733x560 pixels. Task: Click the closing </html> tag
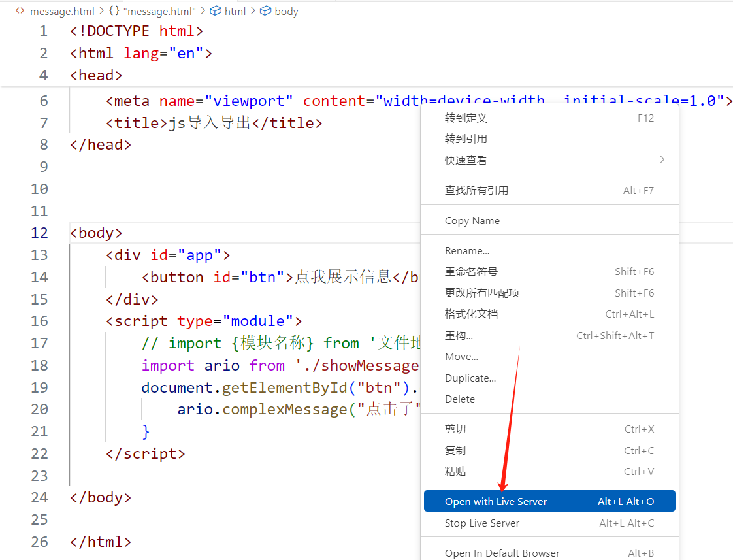[x=101, y=542]
